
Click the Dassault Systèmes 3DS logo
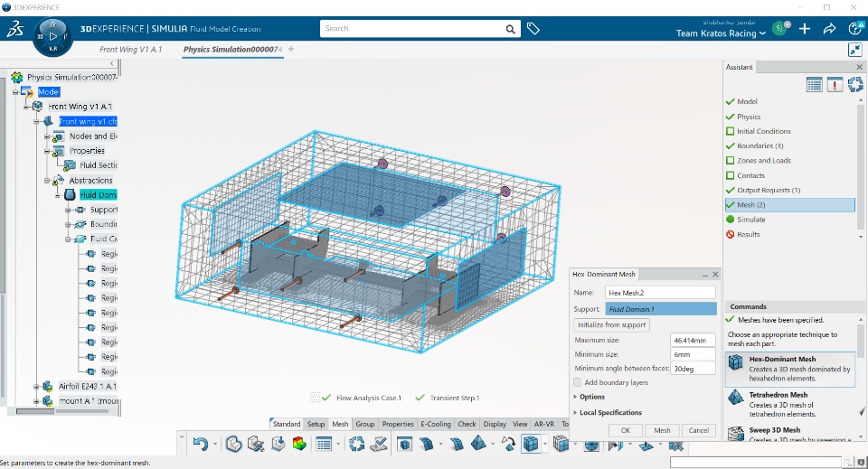point(15,29)
